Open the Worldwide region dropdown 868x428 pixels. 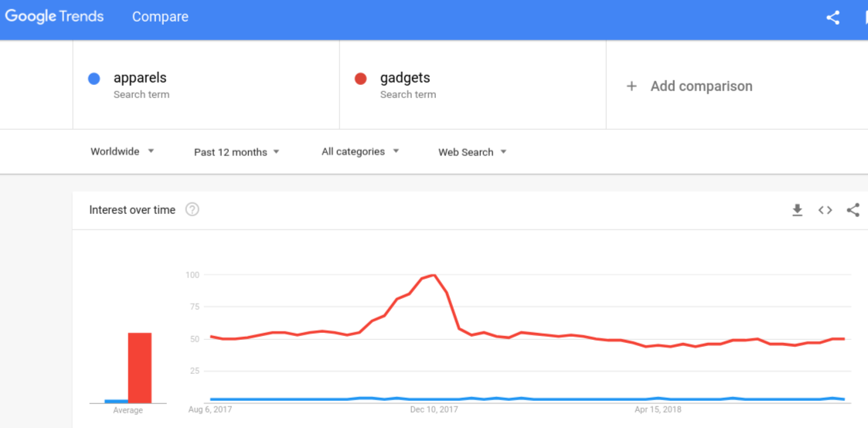coord(122,151)
